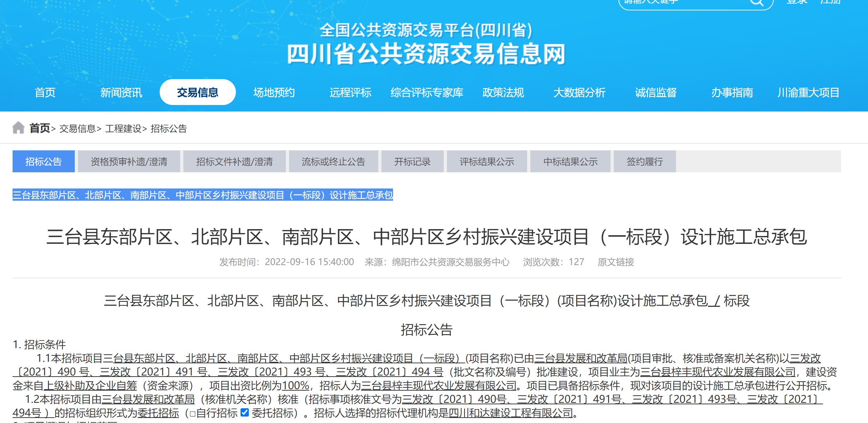The width and height of the screenshot is (868, 423).
Task: Go to 首页 in the breadcrumb
Action: pos(40,128)
